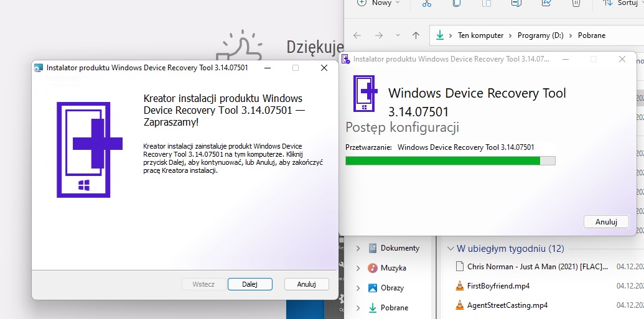Expand the Dokumenty tree node

click(x=358, y=248)
